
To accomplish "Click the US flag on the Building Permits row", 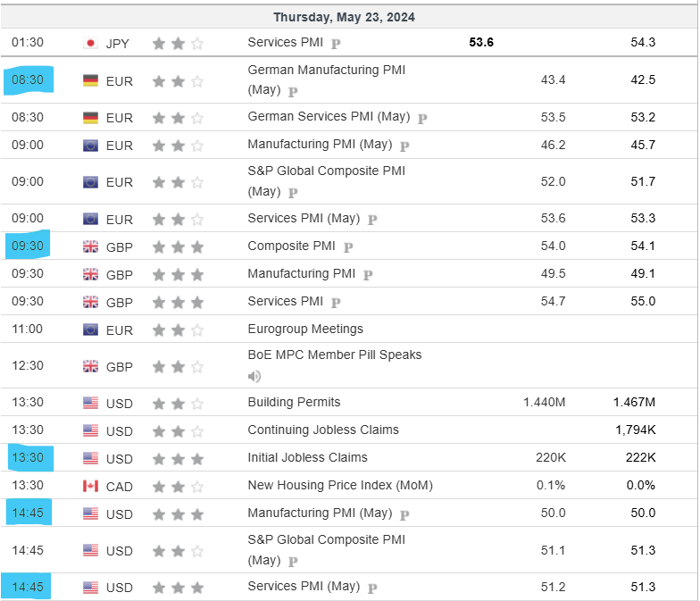I will tap(90, 403).
